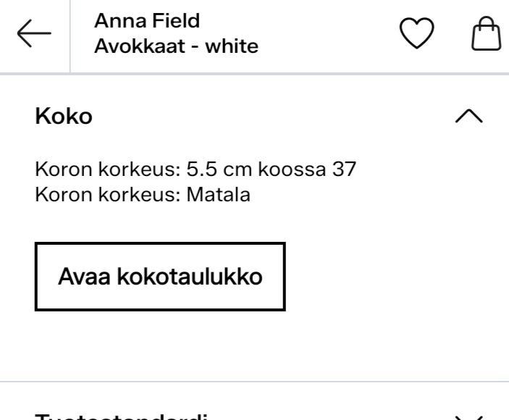Open the shopping bag
This screenshot has height=420, width=509.
pyautogui.click(x=486, y=33)
